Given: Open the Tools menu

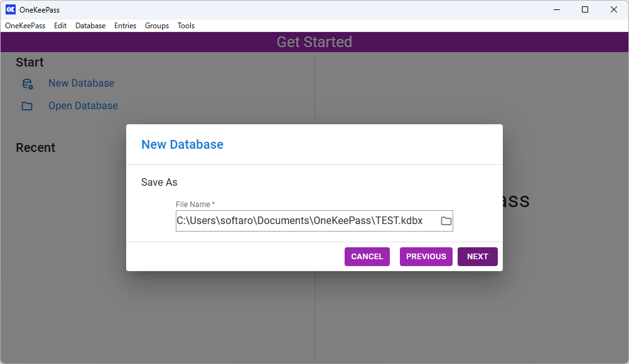Looking at the screenshot, I should (186, 26).
